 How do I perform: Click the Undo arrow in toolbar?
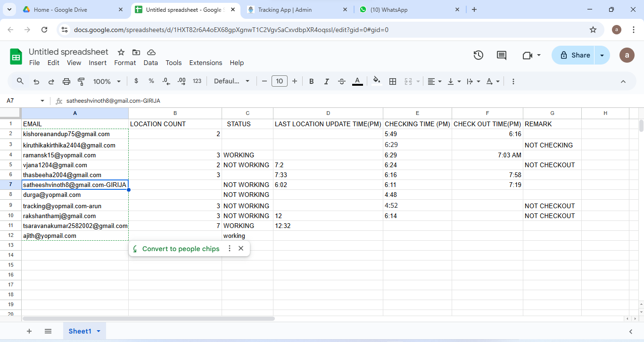coord(36,81)
